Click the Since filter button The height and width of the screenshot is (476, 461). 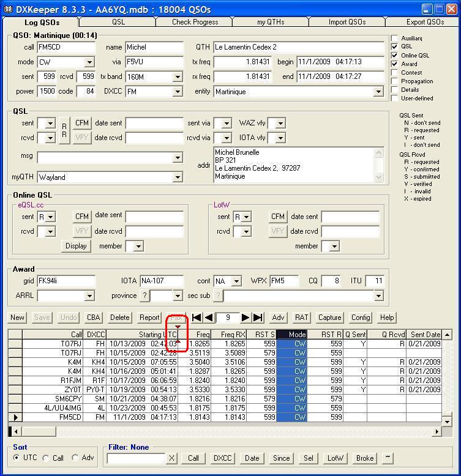coord(281,458)
